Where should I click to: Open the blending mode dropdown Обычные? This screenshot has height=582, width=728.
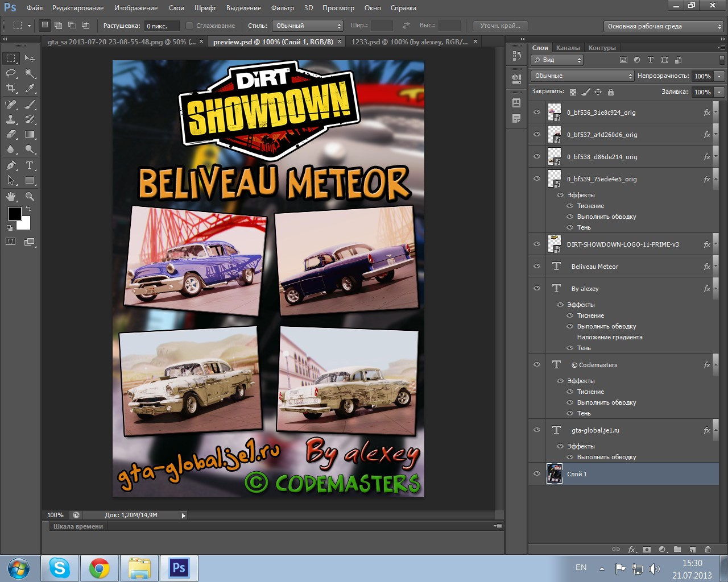[582, 76]
